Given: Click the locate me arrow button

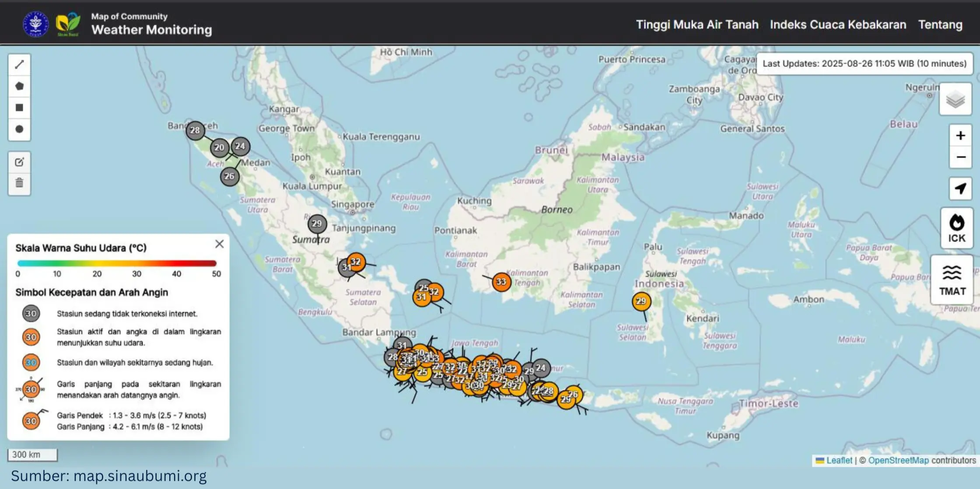Looking at the screenshot, I should pyautogui.click(x=960, y=189).
